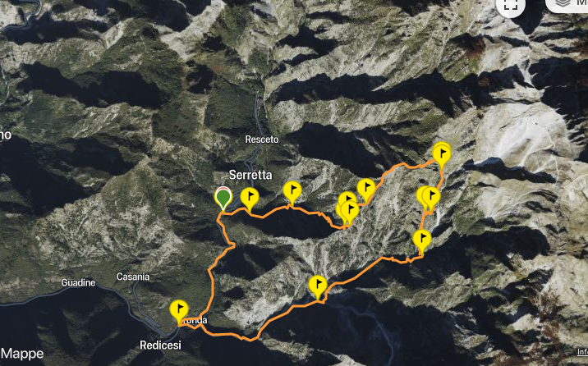Image resolution: width=588 pixels, height=366 pixels.
Task: Open the Mappe logo link
Action: (x=21, y=354)
